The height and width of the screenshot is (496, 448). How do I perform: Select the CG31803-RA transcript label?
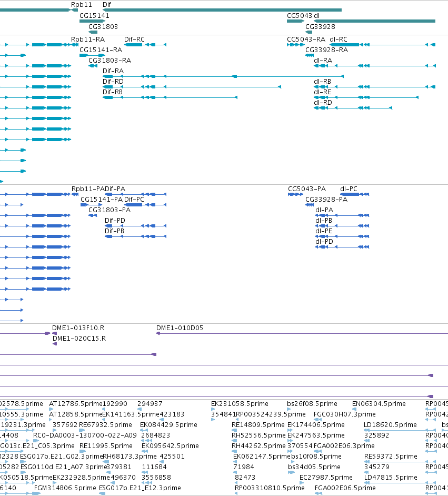point(109,60)
